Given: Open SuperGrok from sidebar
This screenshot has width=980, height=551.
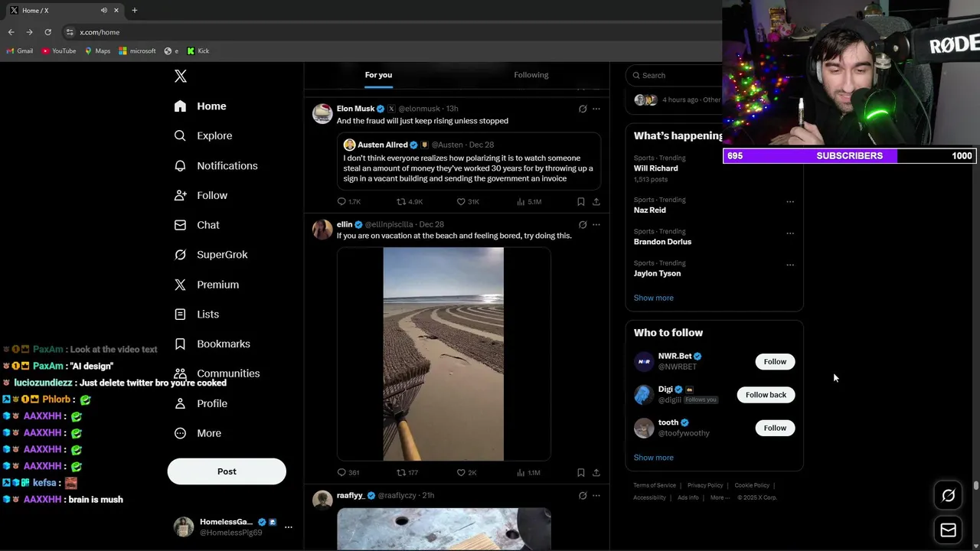Looking at the screenshot, I should pyautogui.click(x=211, y=255).
